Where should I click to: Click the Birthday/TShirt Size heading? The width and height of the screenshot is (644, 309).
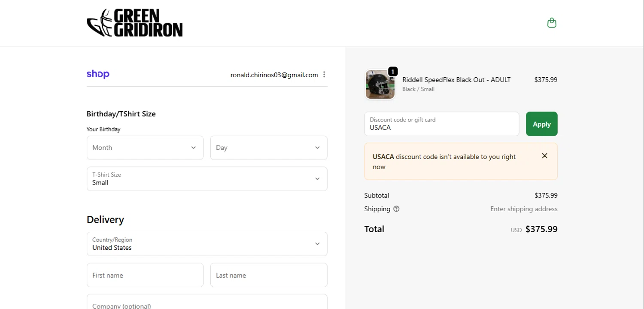(121, 114)
